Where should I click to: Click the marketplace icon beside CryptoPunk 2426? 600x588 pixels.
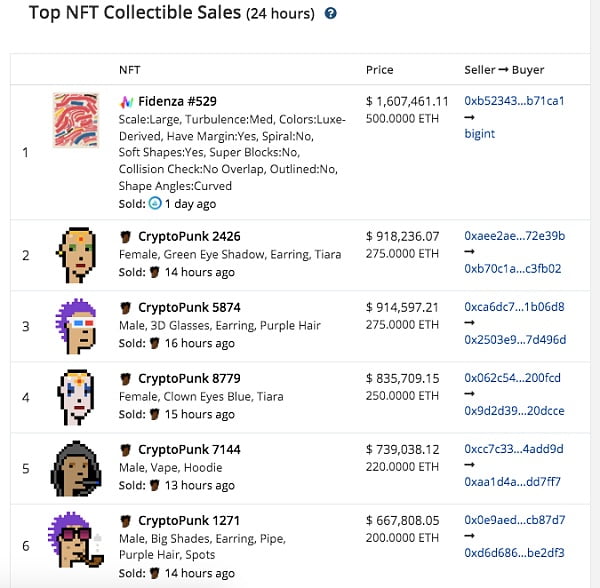coord(126,237)
